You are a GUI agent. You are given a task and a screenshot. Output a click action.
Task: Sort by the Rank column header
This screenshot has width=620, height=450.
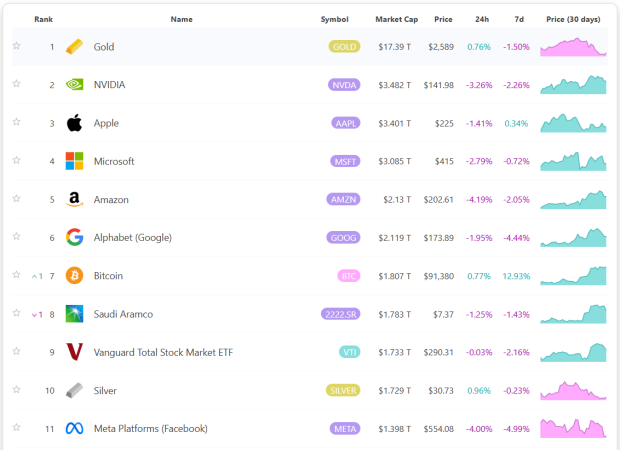[43, 19]
